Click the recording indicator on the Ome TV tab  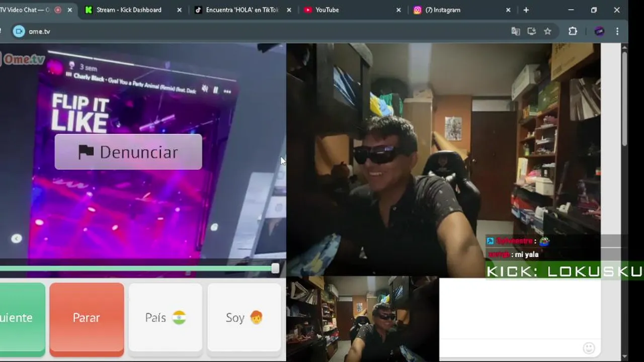tap(58, 10)
